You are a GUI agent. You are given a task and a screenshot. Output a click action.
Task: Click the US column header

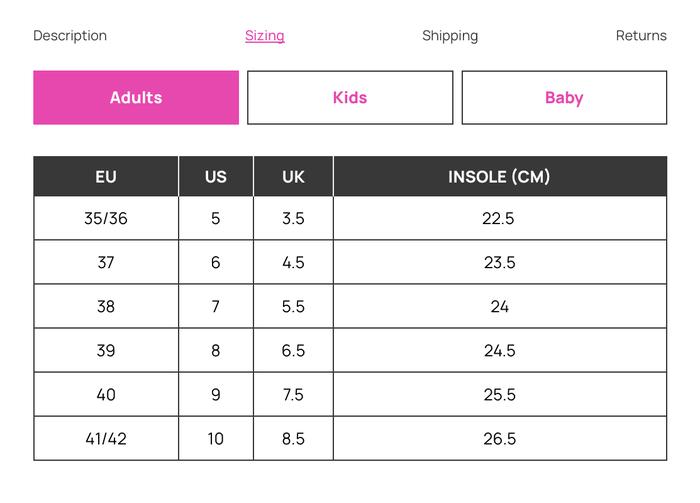(x=216, y=177)
